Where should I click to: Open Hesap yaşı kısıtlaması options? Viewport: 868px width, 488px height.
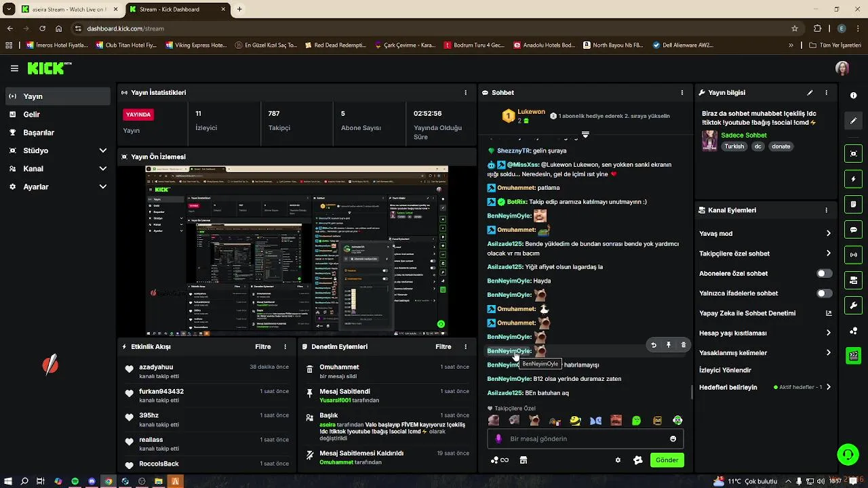[x=765, y=333]
